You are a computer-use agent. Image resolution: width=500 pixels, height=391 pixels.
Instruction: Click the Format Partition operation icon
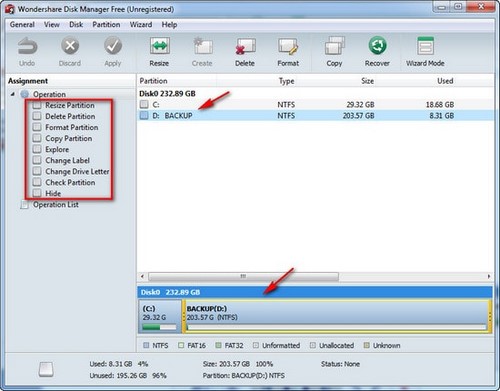37,127
